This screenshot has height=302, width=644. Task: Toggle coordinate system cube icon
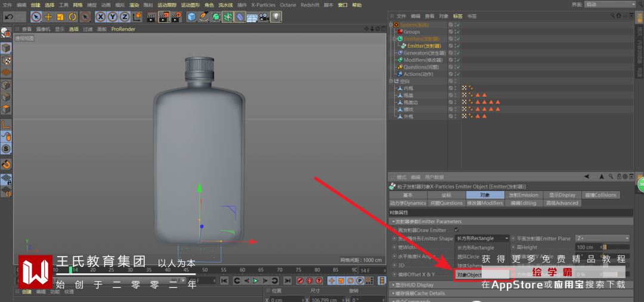137,17
